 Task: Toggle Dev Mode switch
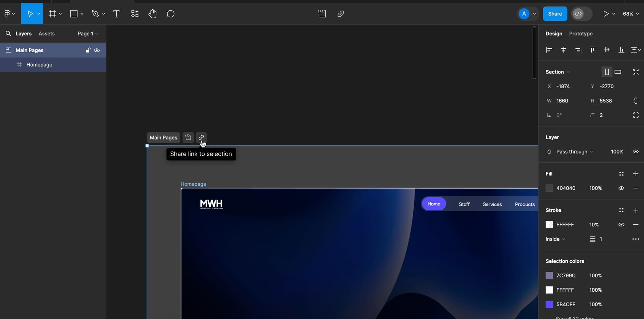coord(582,14)
